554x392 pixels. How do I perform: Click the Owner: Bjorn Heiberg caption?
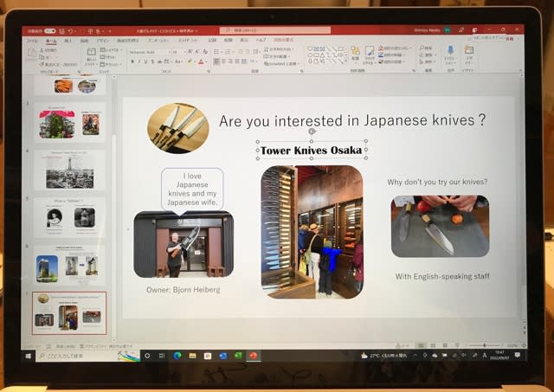tap(183, 290)
